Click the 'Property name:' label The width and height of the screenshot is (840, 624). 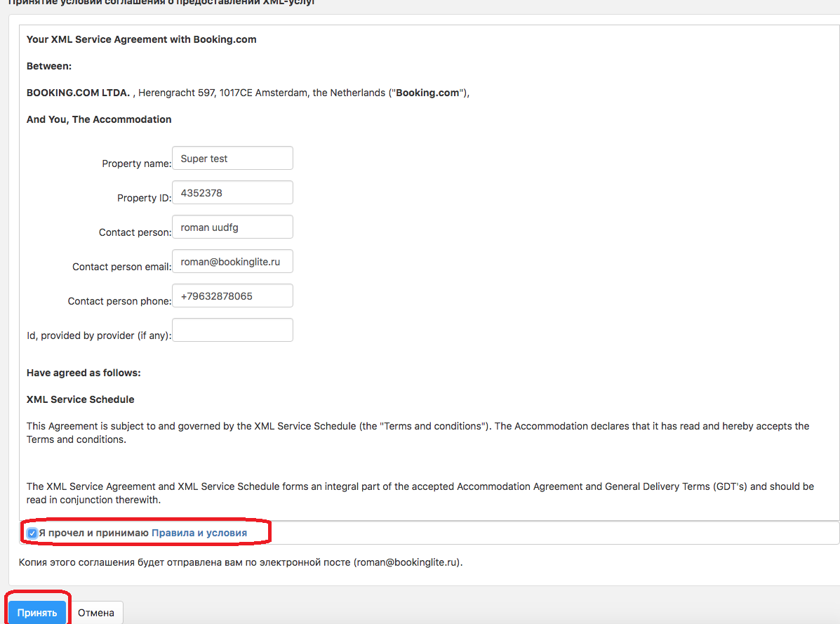coord(137,164)
